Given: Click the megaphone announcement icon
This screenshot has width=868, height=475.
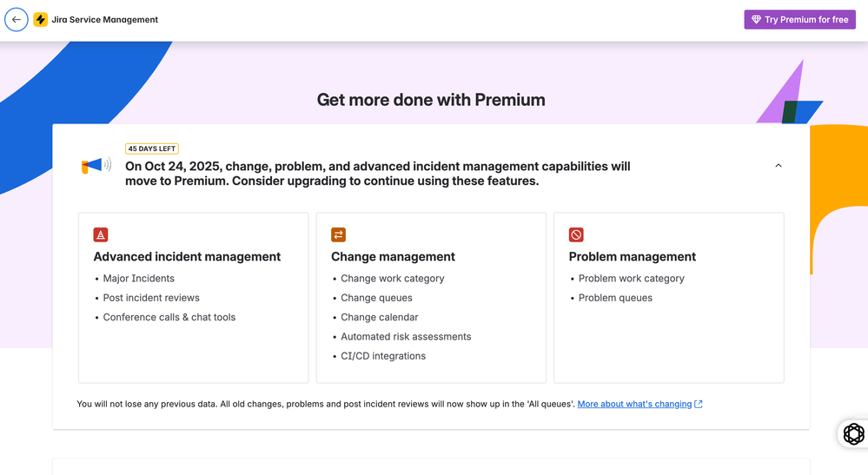Looking at the screenshot, I should point(96,165).
